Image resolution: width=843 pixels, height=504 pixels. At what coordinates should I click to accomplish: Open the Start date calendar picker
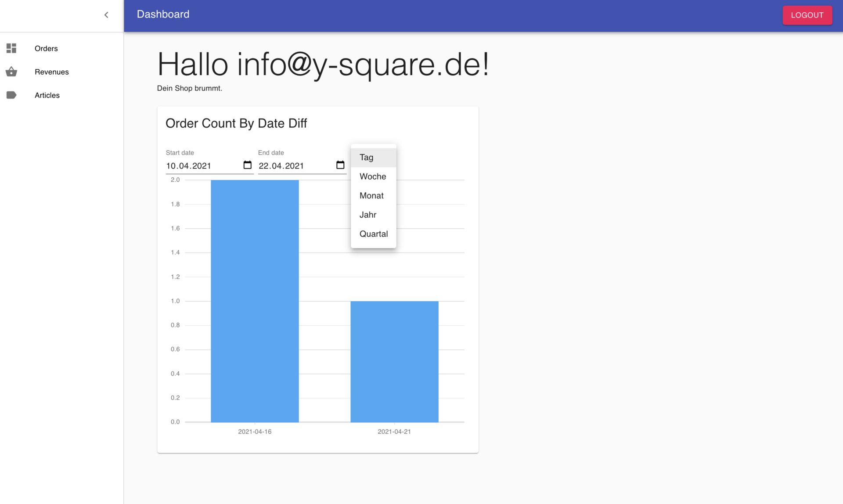coord(247,165)
